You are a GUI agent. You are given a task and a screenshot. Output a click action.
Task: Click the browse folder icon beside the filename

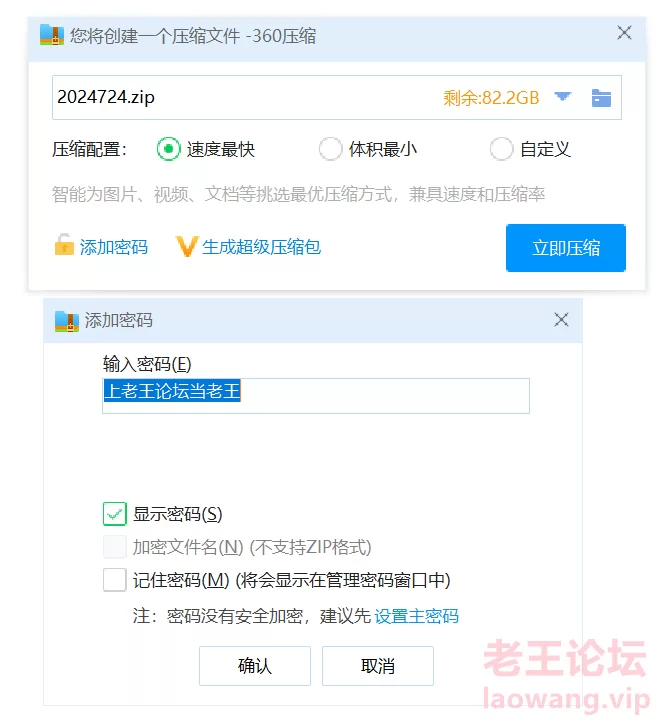601,98
